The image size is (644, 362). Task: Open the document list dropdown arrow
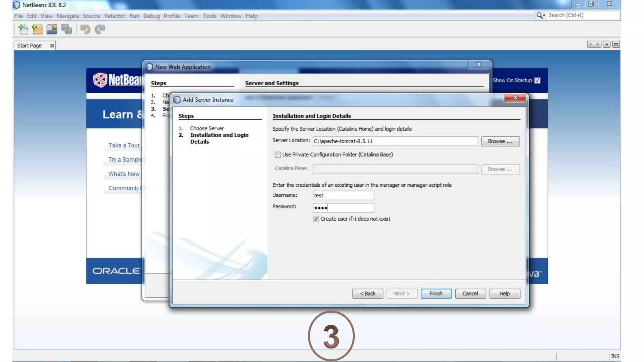(607, 44)
